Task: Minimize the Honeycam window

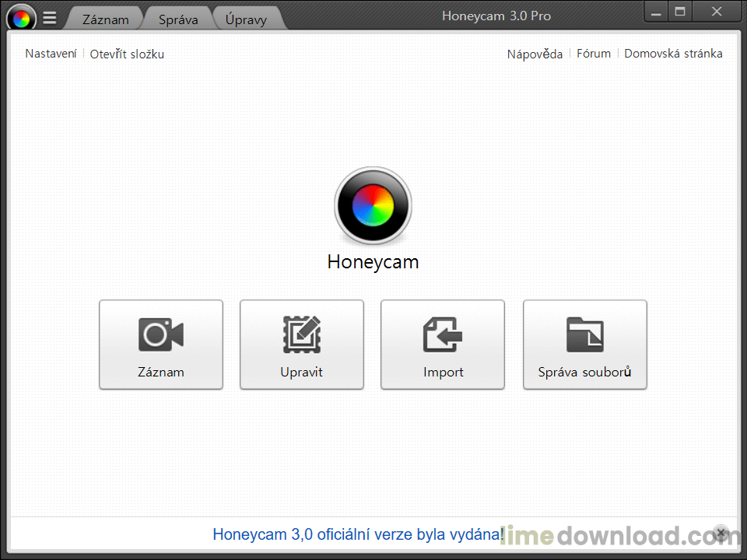Action: coord(656,12)
